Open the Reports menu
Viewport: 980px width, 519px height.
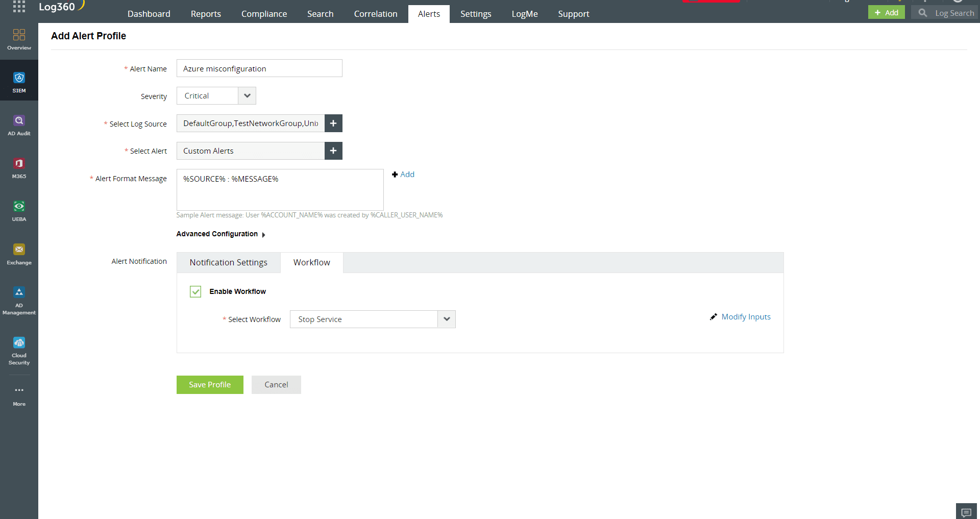pos(206,14)
